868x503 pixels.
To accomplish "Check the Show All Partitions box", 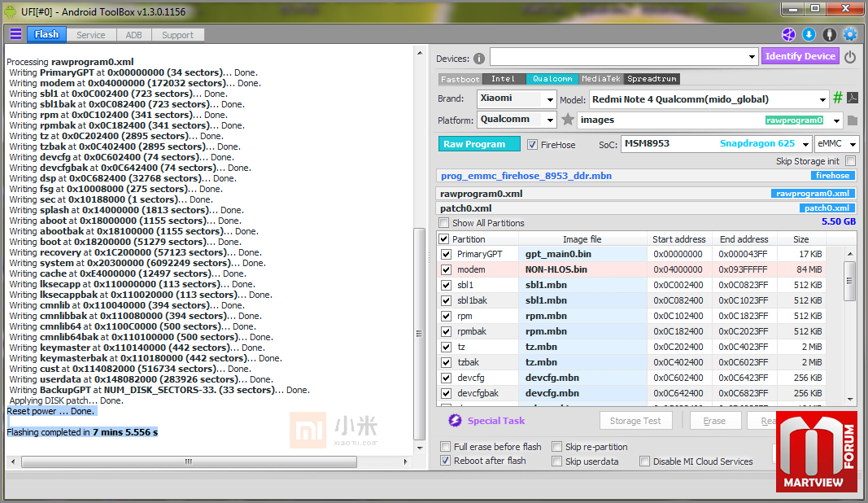I will coord(444,223).
